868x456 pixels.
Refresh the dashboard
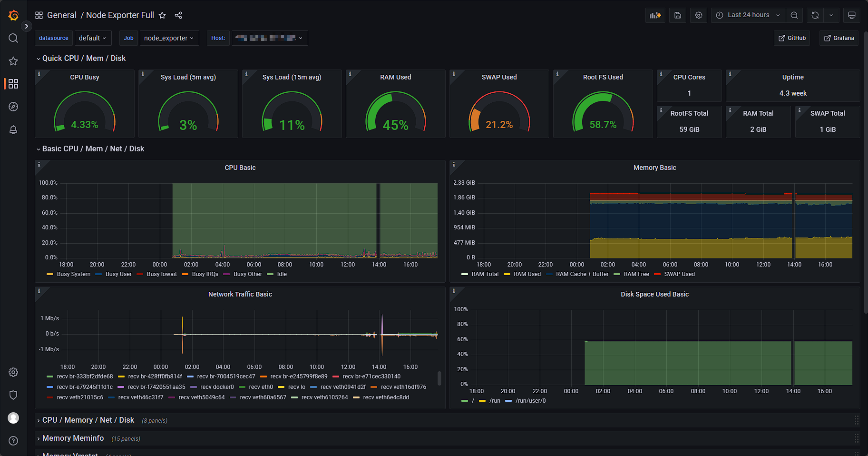815,15
